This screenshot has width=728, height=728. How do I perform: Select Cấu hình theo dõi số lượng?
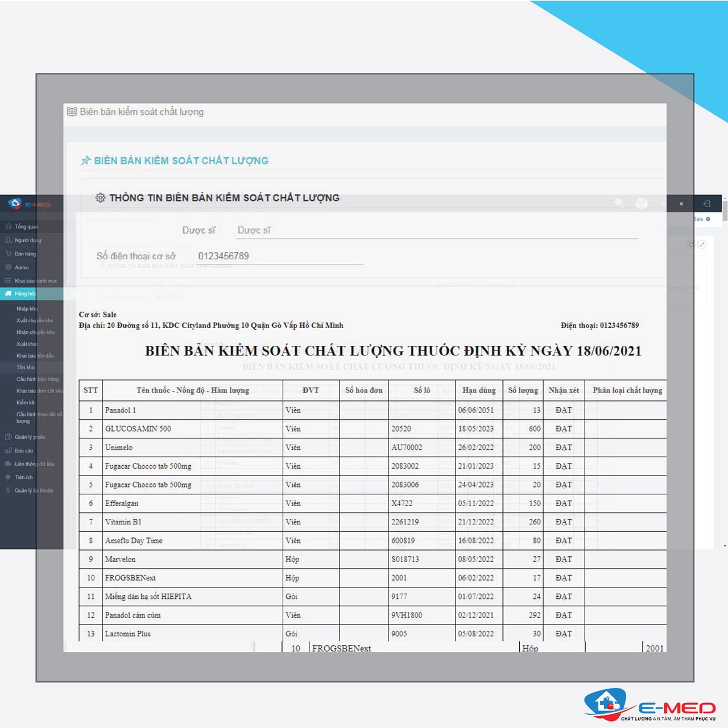click(39, 417)
